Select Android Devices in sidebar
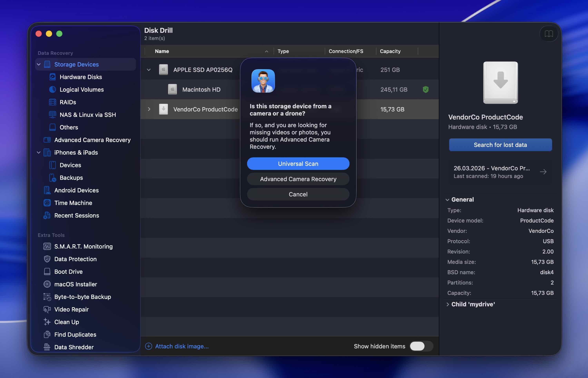The width and height of the screenshot is (588, 378). tap(76, 190)
